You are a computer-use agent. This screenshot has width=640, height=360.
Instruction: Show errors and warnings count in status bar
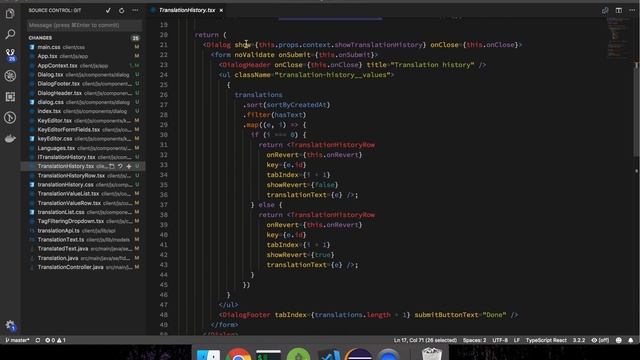55,340
